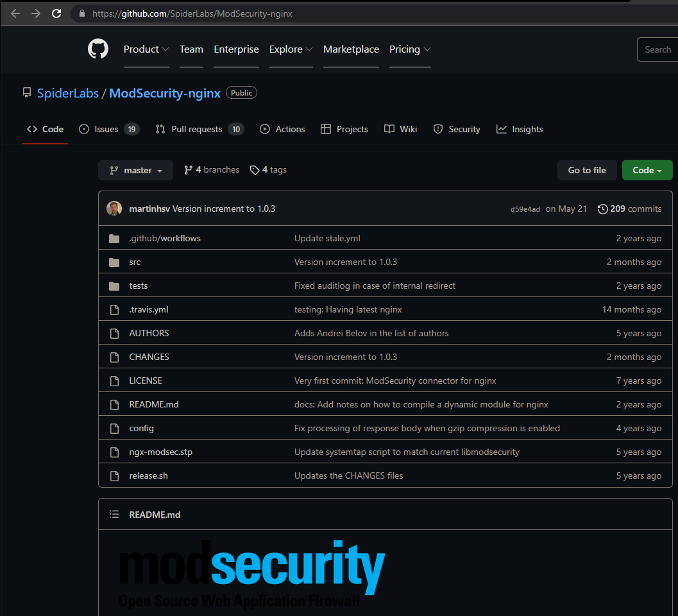Click the file icon beside AUTHORS
The image size is (678, 616).
[x=114, y=334]
